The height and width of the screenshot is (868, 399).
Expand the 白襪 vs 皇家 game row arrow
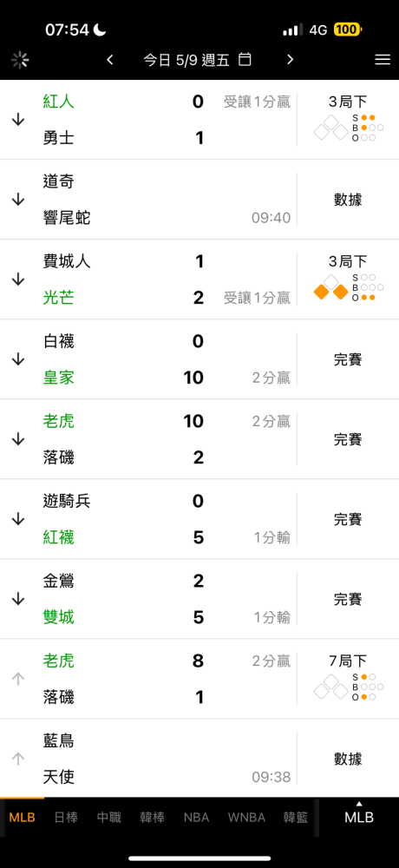tap(18, 359)
